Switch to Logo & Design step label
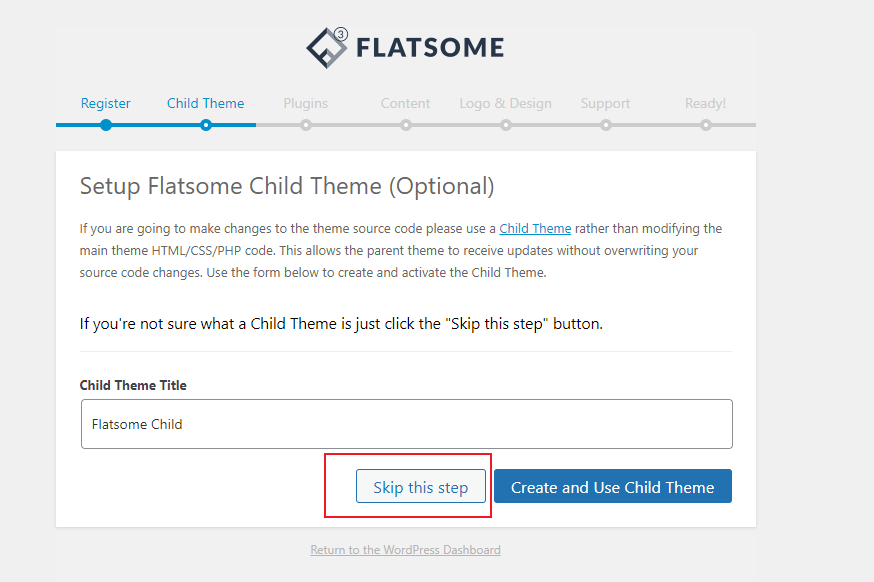The width and height of the screenshot is (874, 582). [505, 103]
